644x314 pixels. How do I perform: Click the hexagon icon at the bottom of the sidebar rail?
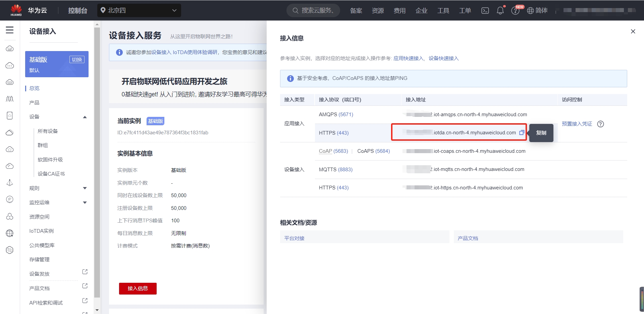10,250
